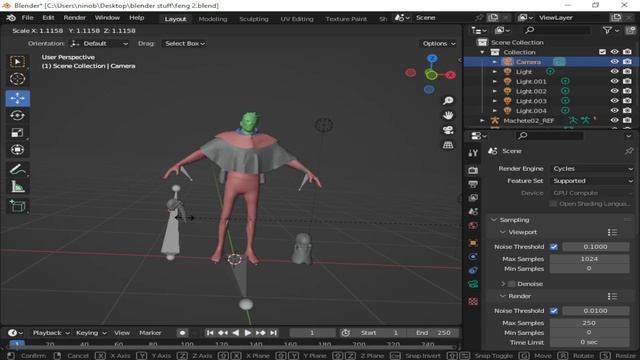The height and width of the screenshot is (360, 640).
Task: Select the Annotate tool
Action: pyautogui.click(x=17, y=169)
